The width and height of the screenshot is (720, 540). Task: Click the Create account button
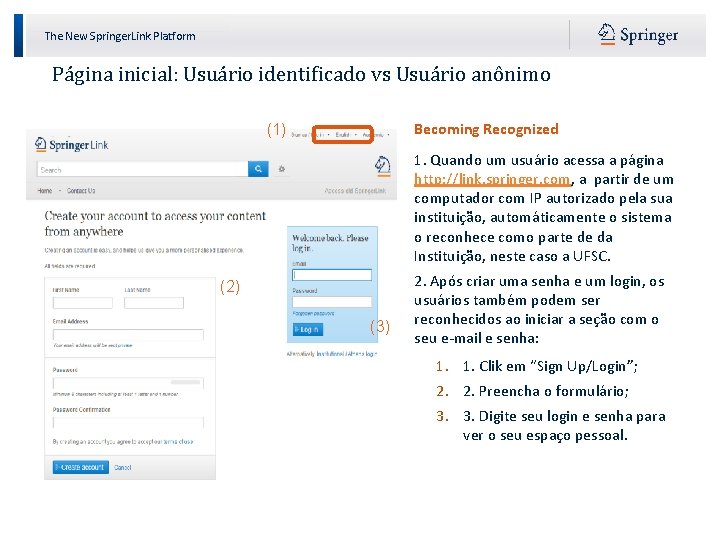pos(81,467)
